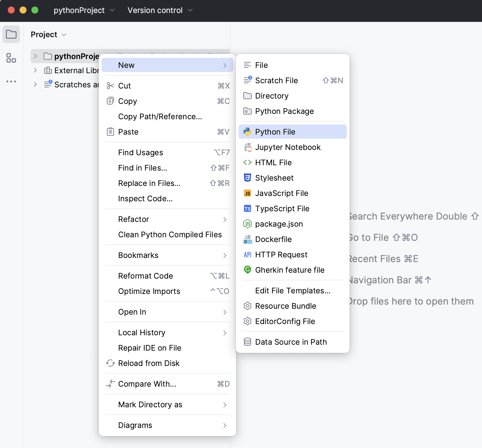
Task: Run Clean Python Compiled Files
Action: point(170,234)
